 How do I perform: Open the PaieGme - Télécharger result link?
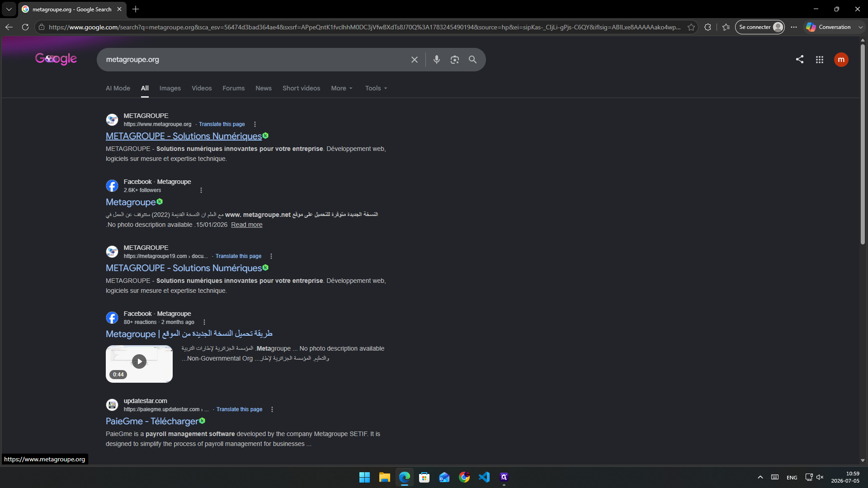coord(152,421)
